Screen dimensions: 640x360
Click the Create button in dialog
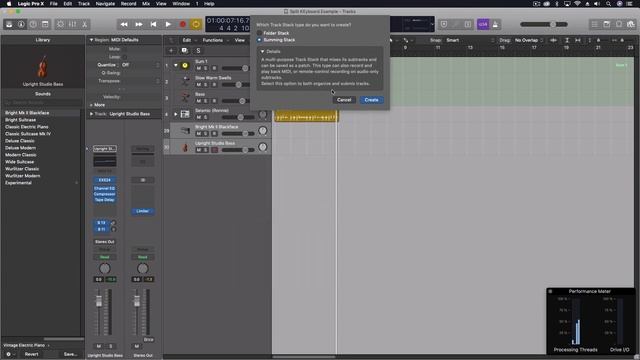point(371,100)
